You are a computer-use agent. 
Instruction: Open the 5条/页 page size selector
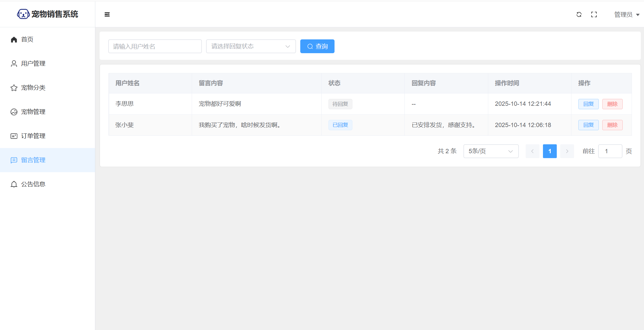click(x=491, y=151)
